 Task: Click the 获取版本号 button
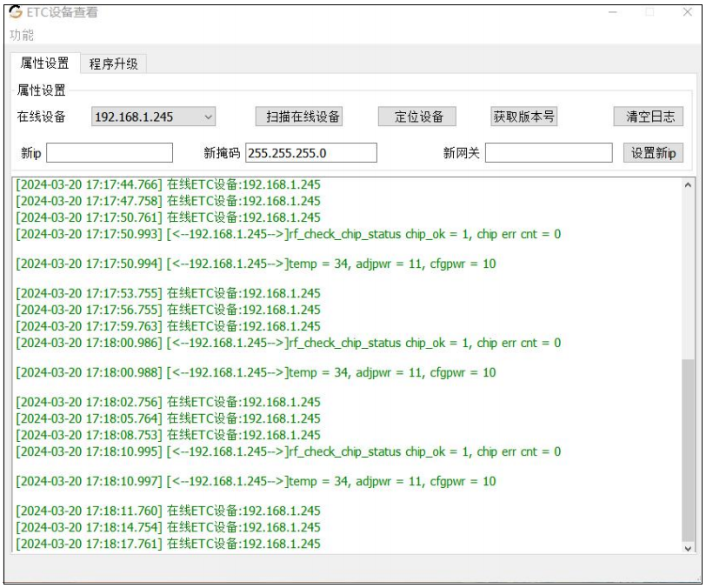[x=523, y=117]
